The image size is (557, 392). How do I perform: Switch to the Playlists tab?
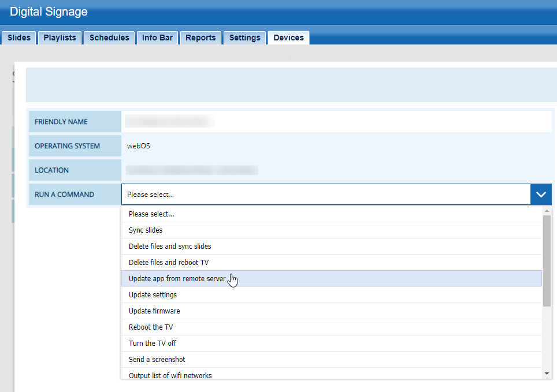pyautogui.click(x=60, y=38)
